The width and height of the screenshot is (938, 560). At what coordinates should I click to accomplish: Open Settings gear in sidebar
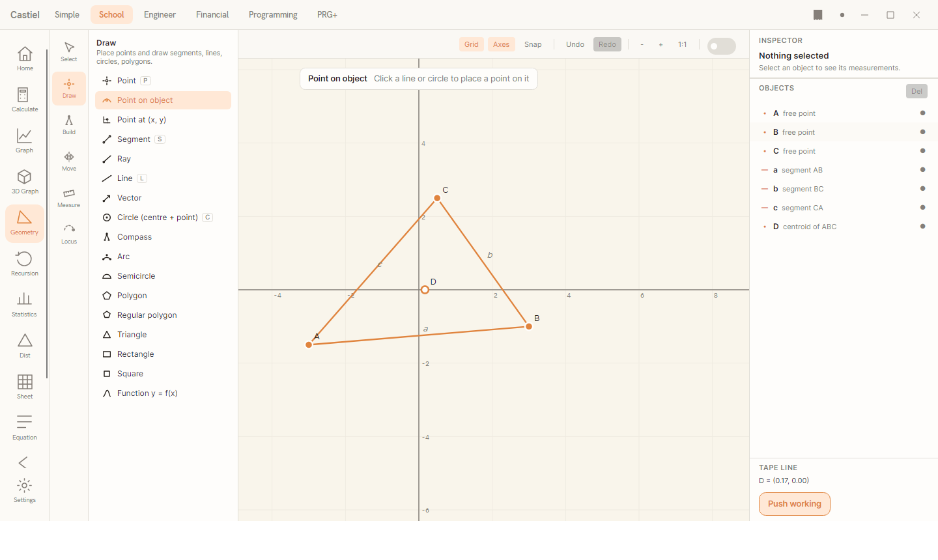pyautogui.click(x=25, y=491)
